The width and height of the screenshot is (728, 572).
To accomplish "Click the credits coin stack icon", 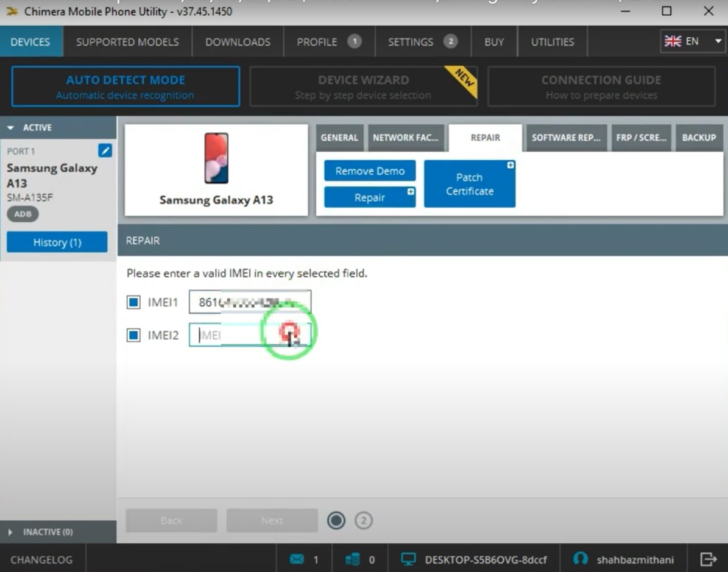I will 353,559.
